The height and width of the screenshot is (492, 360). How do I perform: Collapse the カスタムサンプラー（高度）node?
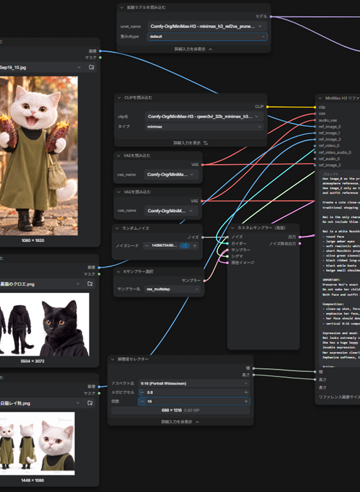pyautogui.click(x=232, y=228)
